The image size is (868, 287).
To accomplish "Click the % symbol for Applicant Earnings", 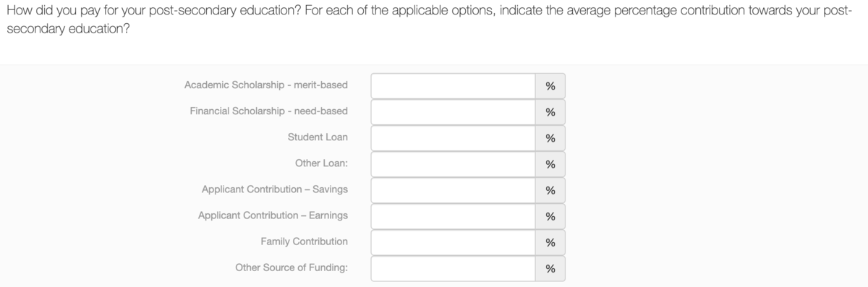I will (550, 216).
